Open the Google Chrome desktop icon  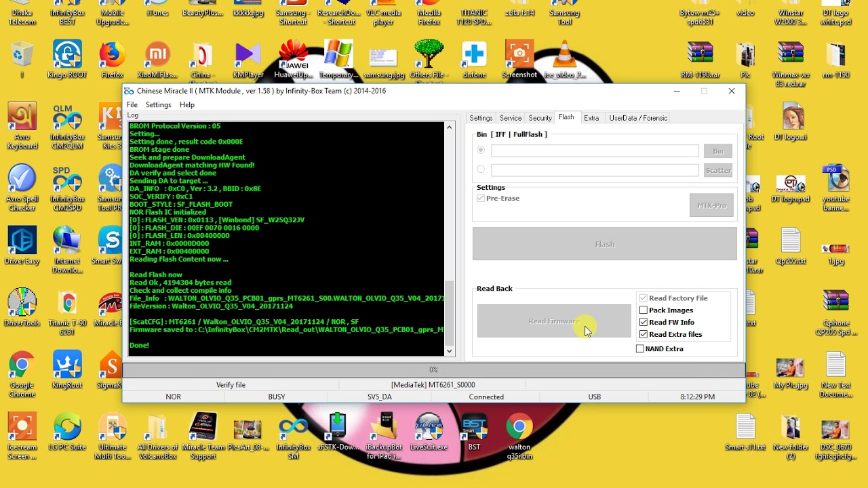[22, 375]
